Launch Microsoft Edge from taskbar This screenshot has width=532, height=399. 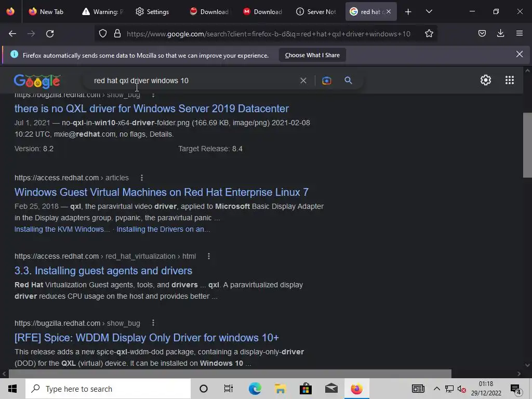click(x=255, y=389)
